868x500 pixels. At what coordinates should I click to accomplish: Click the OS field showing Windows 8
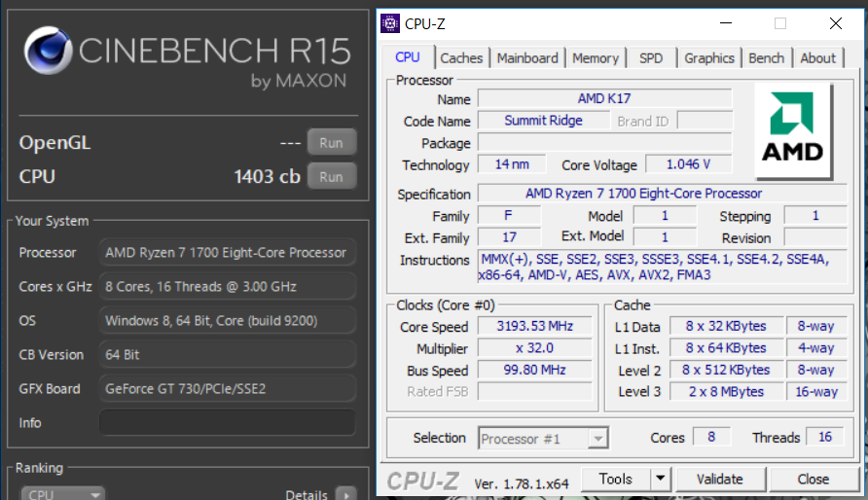click(x=228, y=321)
